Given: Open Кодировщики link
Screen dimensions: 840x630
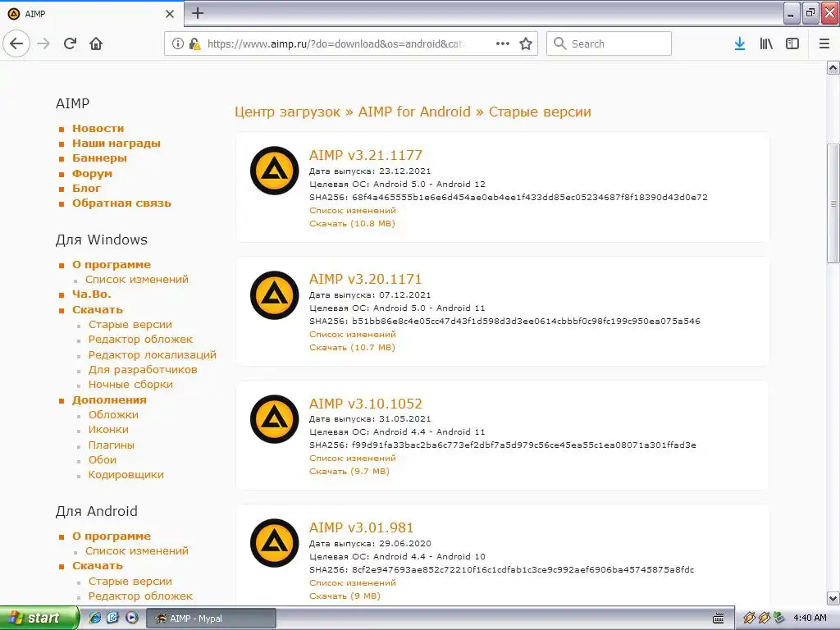Looking at the screenshot, I should (x=126, y=475).
